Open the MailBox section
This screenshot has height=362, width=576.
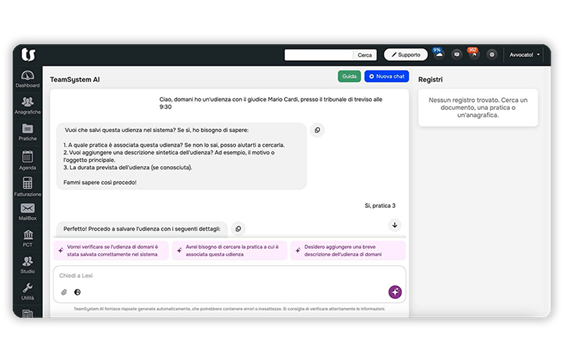pyautogui.click(x=28, y=212)
